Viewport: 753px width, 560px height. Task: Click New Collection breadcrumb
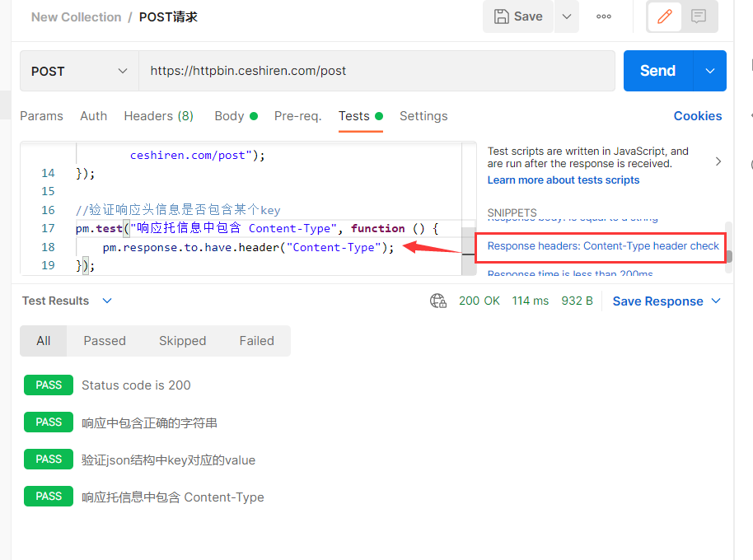pyautogui.click(x=77, y=17)
